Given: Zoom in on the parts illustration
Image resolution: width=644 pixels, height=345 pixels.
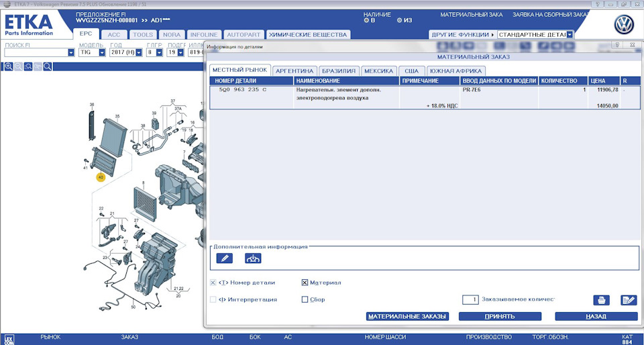Looking at the screenshot, I should pos(8,66).
